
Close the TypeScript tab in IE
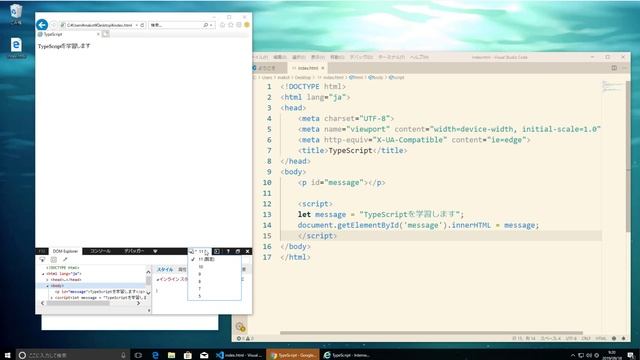point(98,34)
